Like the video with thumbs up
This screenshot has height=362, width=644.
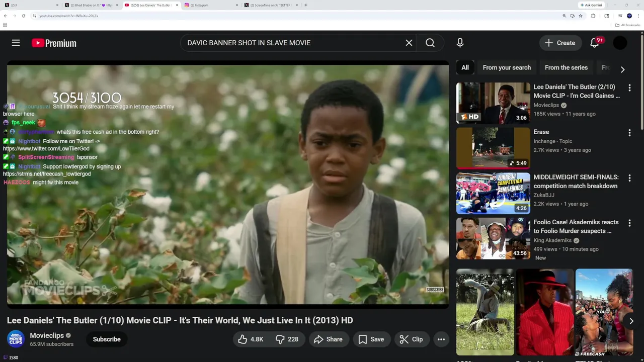251,339
